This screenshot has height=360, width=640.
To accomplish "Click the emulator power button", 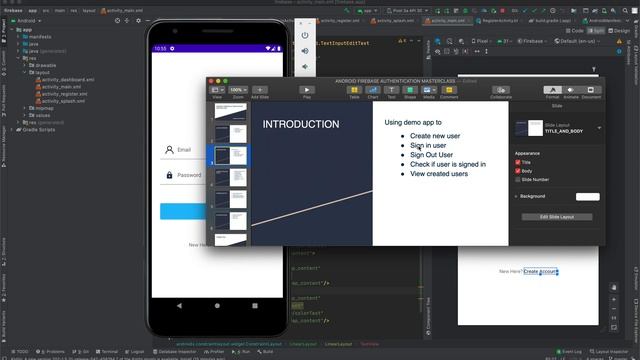I will pos(305,36).
